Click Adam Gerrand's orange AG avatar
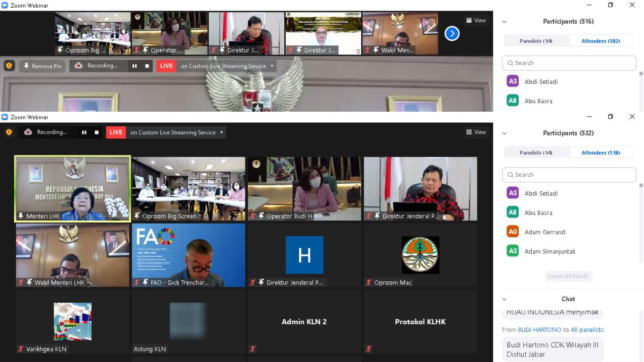Screen dimensions: 644x362 pos(513,232)
